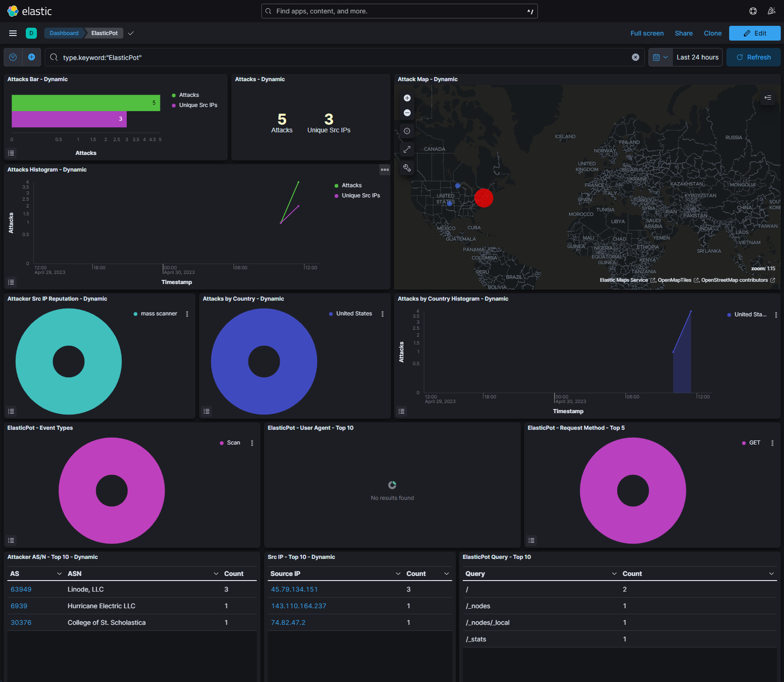Open the map measure tools icon

[x=407, y=168]
